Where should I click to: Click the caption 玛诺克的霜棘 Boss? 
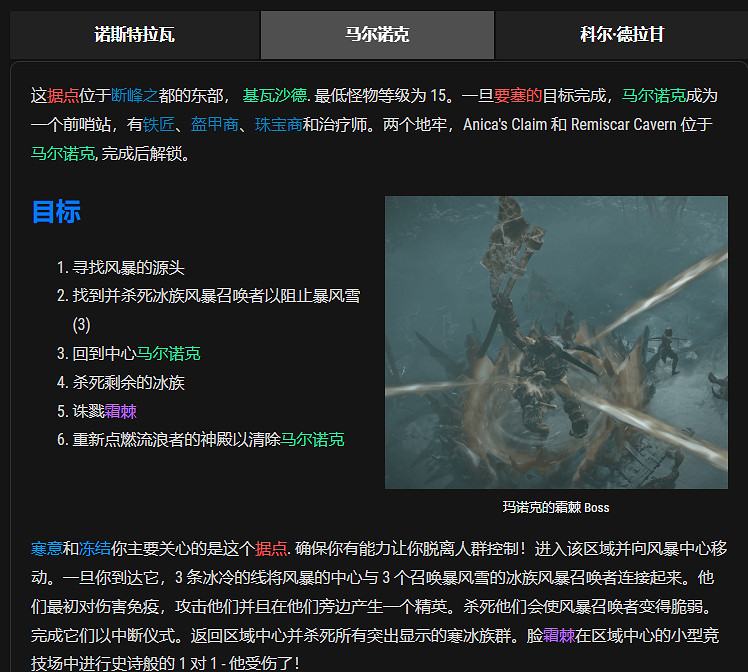pos(556,507)
